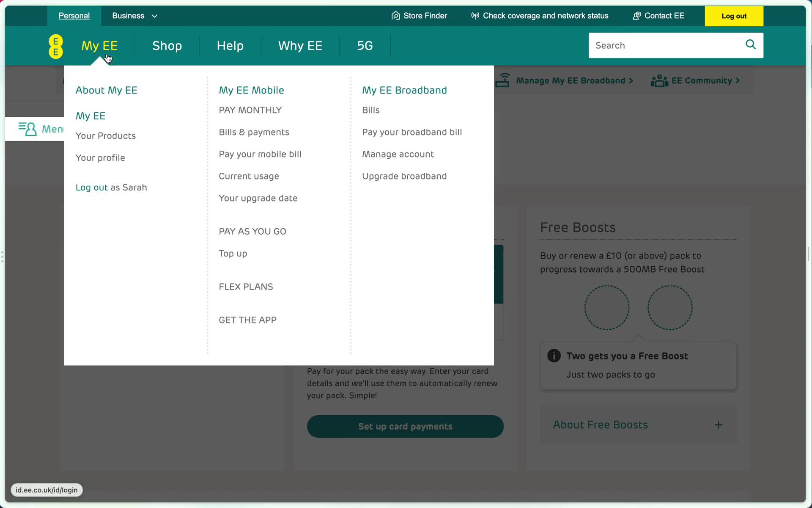Screen dimensions: 812x508
Task: Click Set up card payments button
Action: click(405, 426)
